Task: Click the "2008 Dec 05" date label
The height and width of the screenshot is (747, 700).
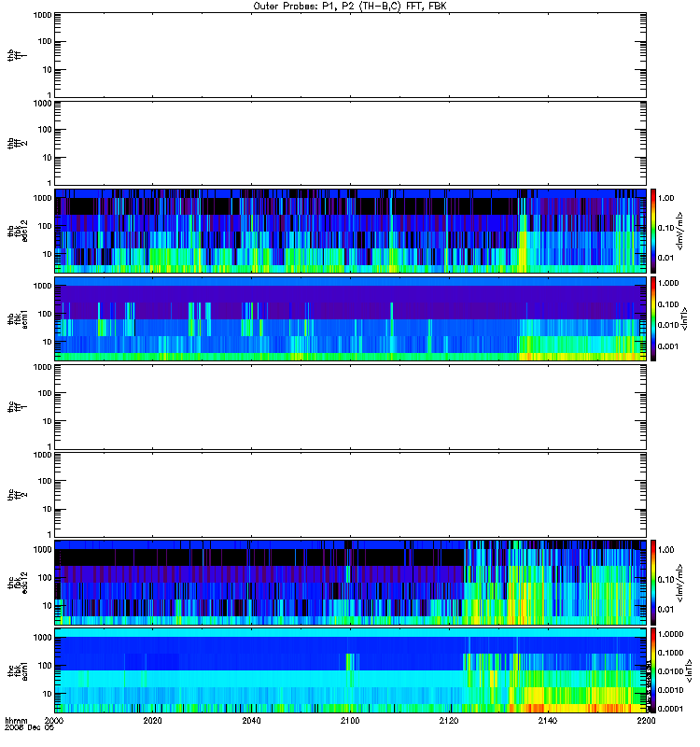Action: pyautogui.click(x=29, y=728)
